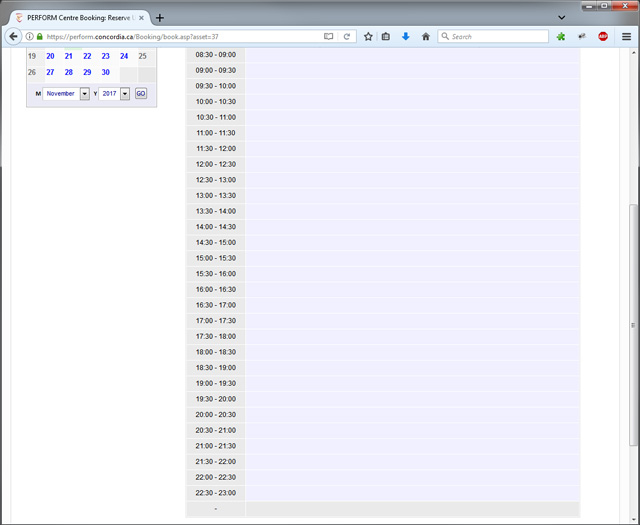Expand the November month dropdown
This screenshot has width=640, height=525.
(x=85, y=94)
